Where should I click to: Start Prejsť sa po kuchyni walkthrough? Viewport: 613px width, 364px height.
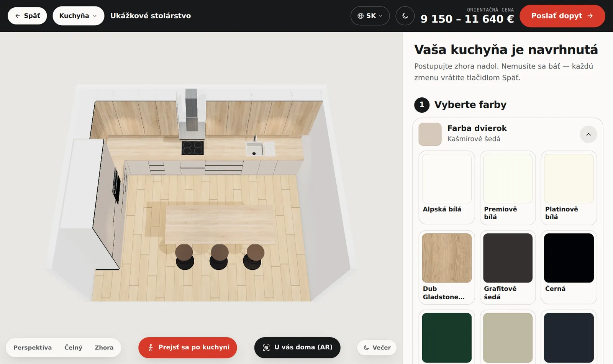click(x=188, y=348)
